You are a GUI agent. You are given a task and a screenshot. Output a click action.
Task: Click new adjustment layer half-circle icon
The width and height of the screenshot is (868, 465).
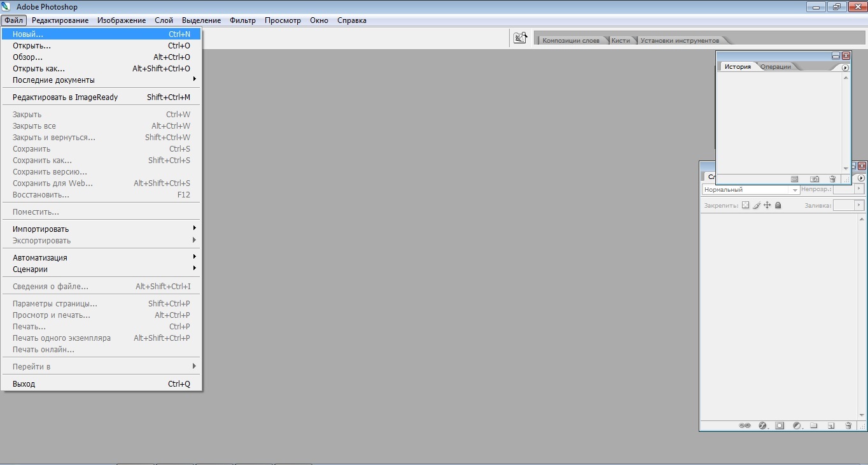point(797,426)
